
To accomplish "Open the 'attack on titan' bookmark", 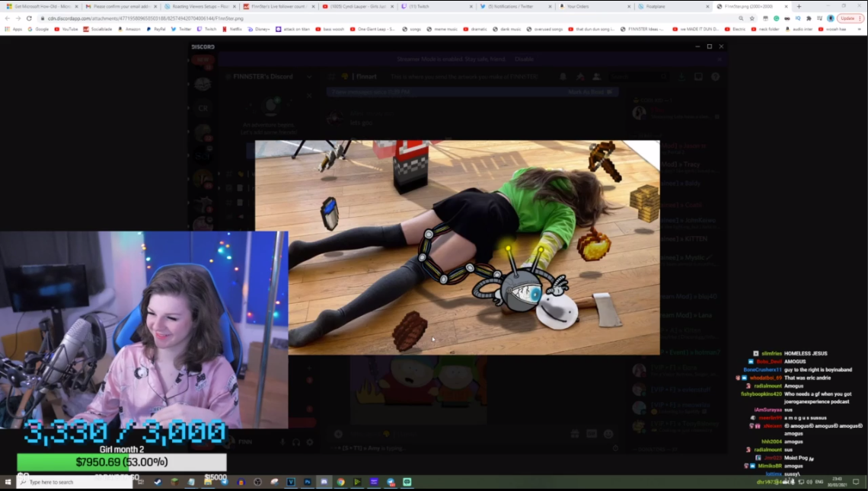I will (293, 29).
